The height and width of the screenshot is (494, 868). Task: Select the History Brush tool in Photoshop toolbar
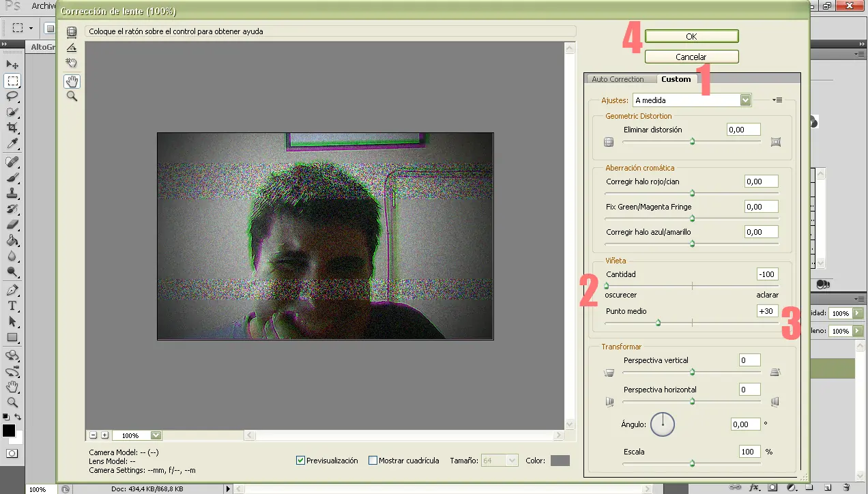(12, 209)
